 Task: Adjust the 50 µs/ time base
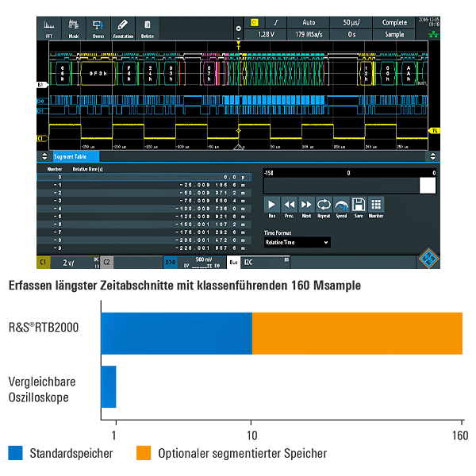coord(351,22)
